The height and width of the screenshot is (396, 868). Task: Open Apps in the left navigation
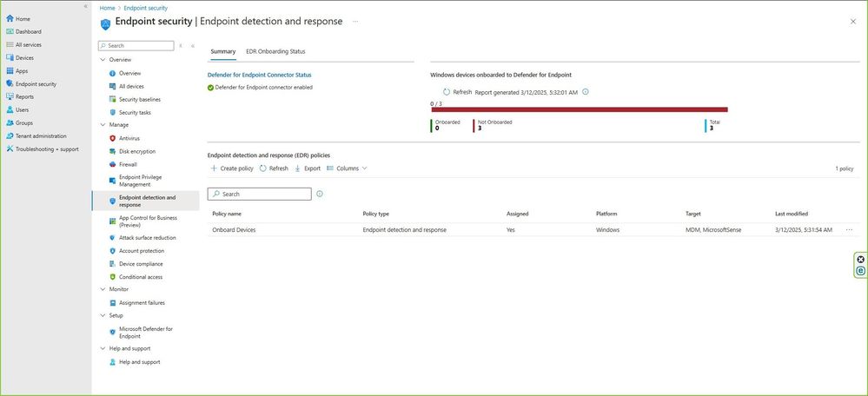(x=17, y=71)
